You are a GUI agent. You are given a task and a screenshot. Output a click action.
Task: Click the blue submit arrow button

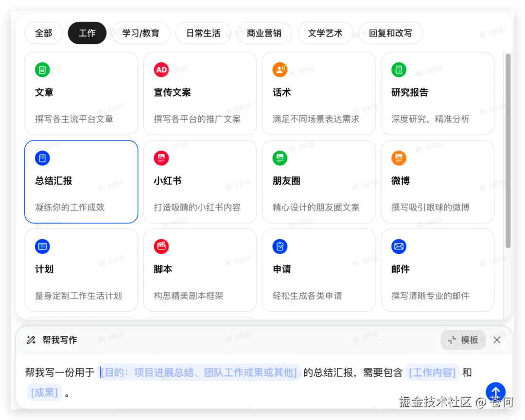pyautogui.click(x=495, y=392)
